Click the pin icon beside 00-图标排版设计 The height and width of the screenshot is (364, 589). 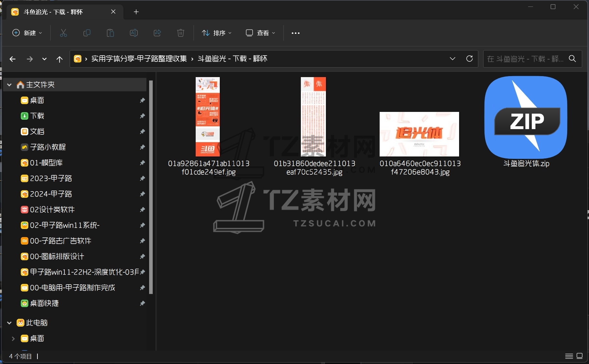pos(142,256)
